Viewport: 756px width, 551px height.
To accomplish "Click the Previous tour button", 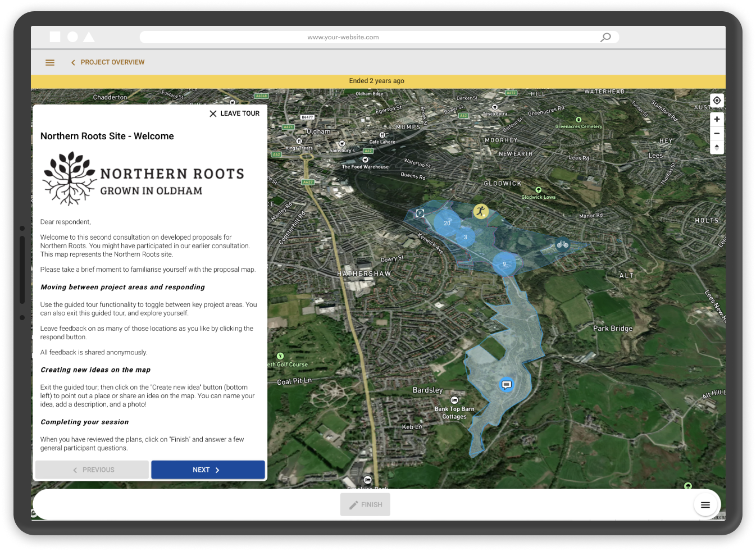I will point(92,470).
